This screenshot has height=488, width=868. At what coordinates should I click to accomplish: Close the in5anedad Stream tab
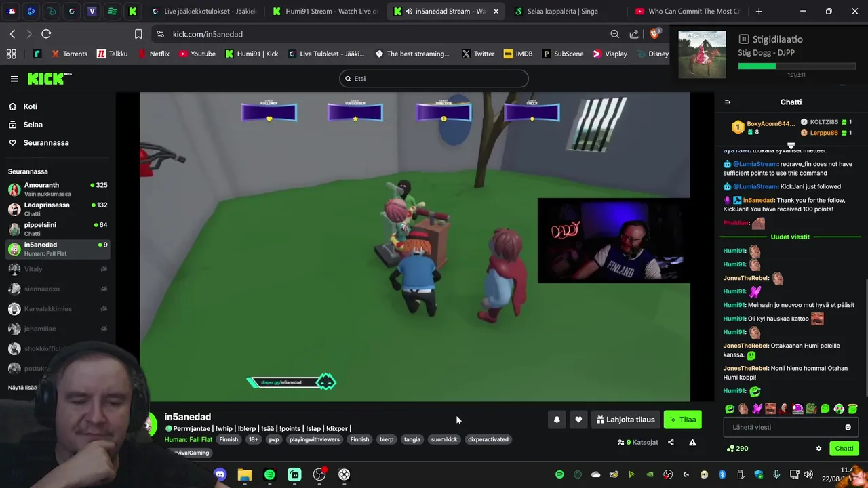496,11
